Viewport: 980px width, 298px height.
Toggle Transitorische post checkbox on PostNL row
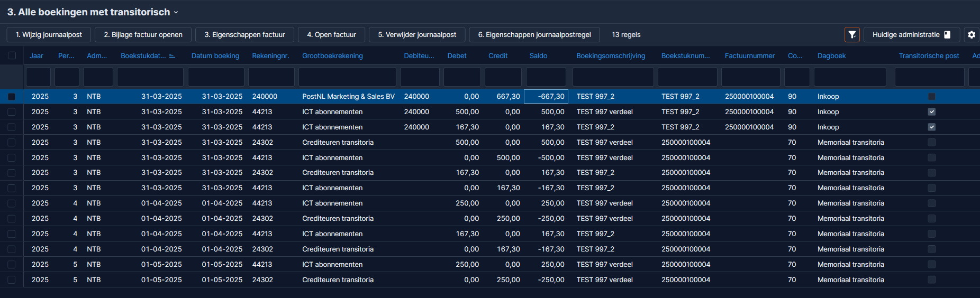point(932,97)
